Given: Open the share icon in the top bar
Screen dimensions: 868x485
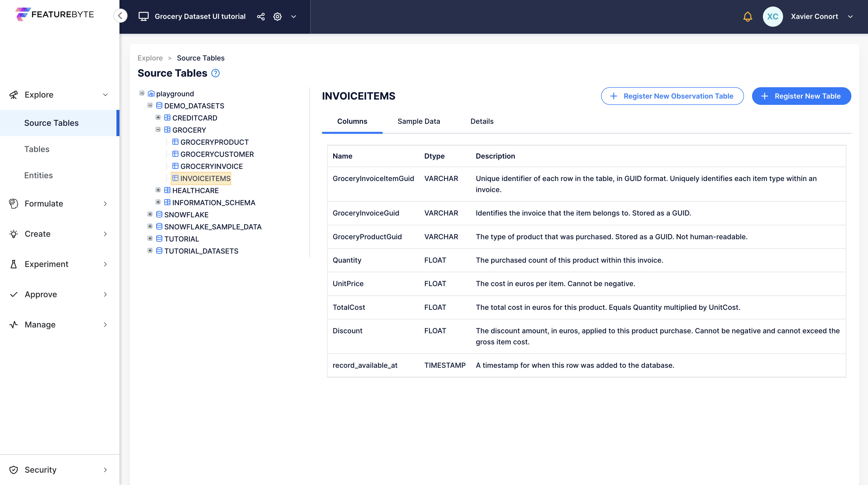Looking at the screenshot, I should [261, 17].
